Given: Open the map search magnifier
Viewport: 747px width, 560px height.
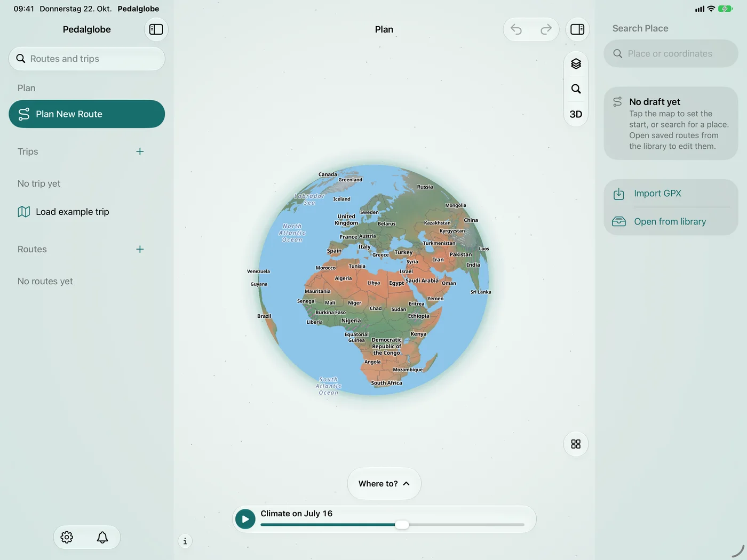Looking at the screenshot, I should coord(576,89).
